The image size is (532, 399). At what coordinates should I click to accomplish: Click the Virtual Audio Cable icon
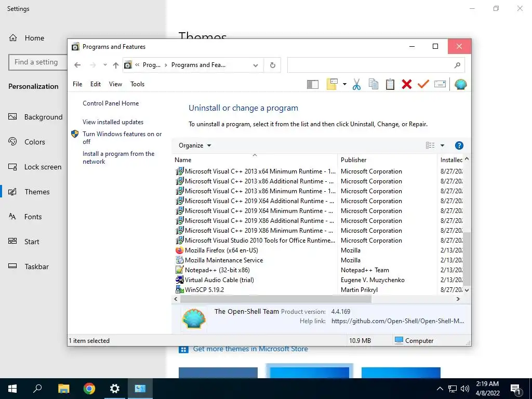coord(179,280)
